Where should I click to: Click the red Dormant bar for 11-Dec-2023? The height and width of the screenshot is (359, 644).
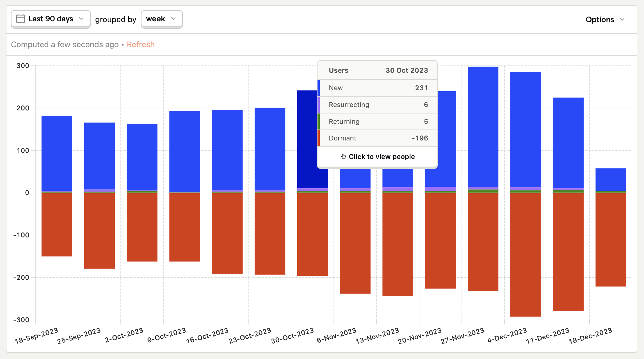568,252
